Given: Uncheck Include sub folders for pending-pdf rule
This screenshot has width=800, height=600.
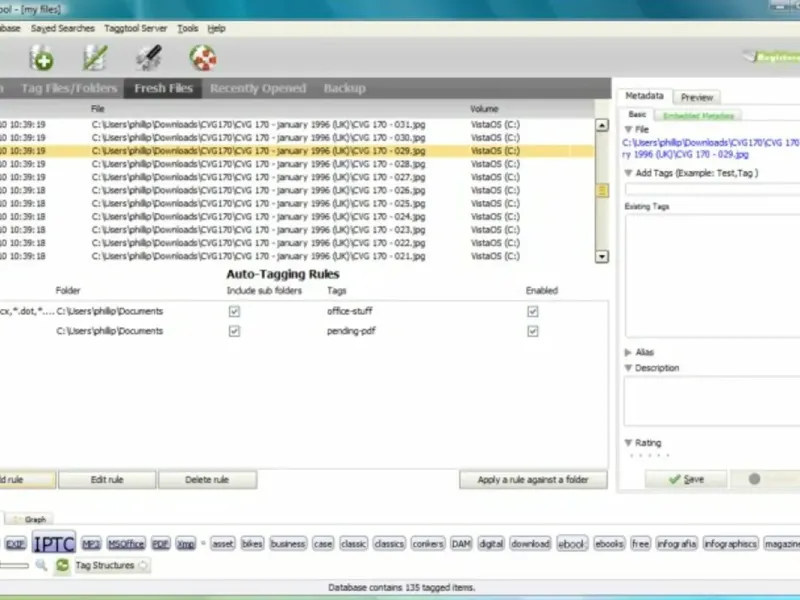Looking at the screenshot, I should click(x=234, y=331).
